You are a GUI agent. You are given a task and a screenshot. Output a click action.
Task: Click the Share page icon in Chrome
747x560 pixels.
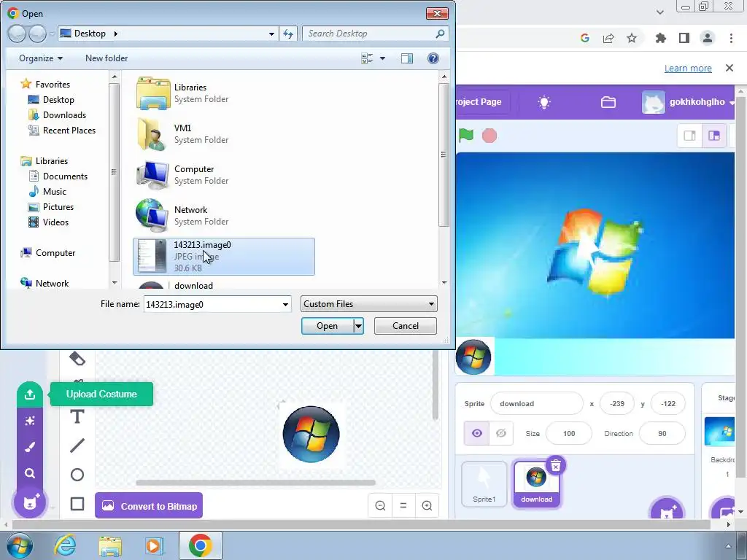608,38
